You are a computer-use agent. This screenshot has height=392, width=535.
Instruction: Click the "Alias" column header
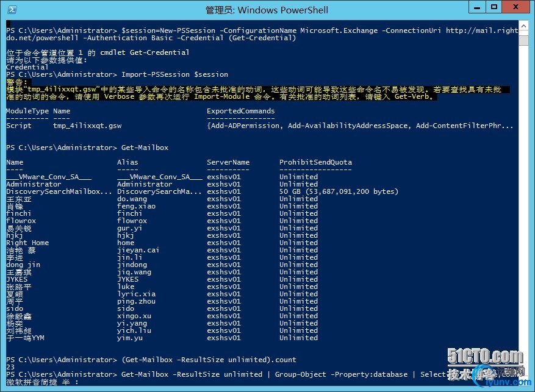127,162
